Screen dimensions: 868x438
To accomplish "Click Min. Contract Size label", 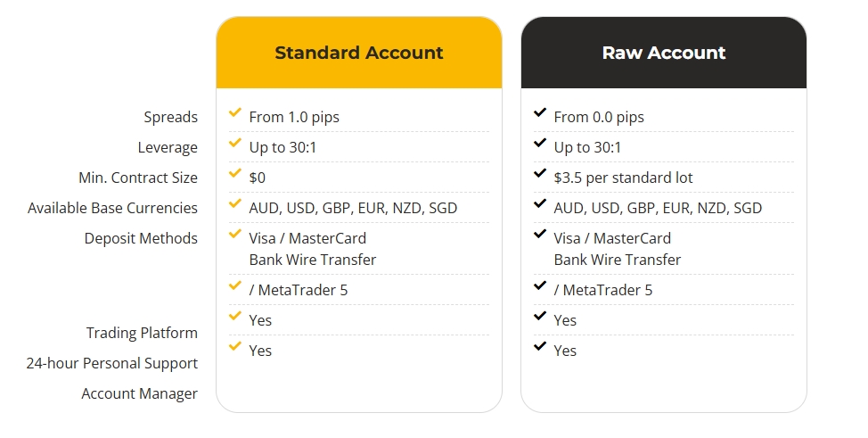I will (138, 178).
